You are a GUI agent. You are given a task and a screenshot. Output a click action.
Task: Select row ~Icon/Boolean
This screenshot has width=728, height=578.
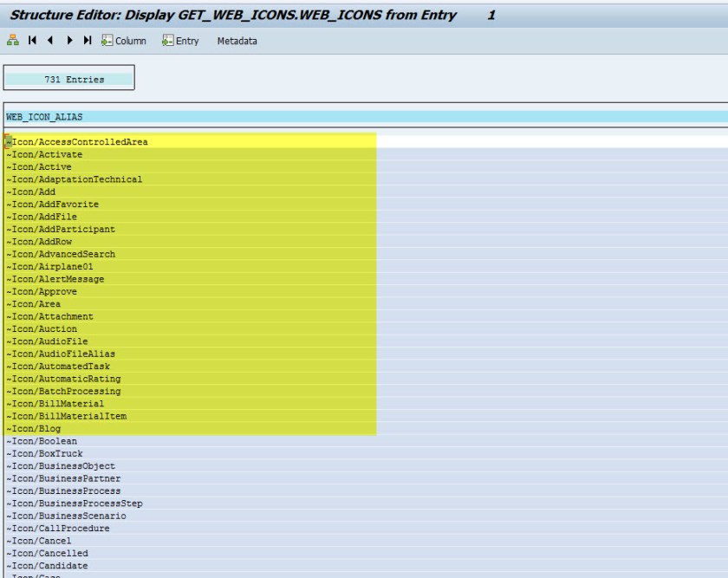[366, 441]
